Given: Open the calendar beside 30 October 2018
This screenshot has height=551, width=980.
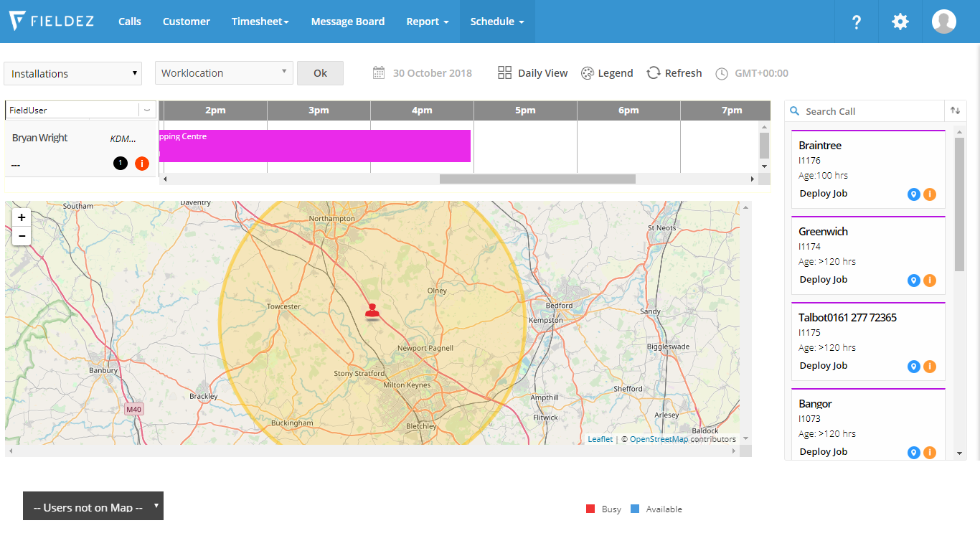Looking at the screenshot, I should click(377, 72).
